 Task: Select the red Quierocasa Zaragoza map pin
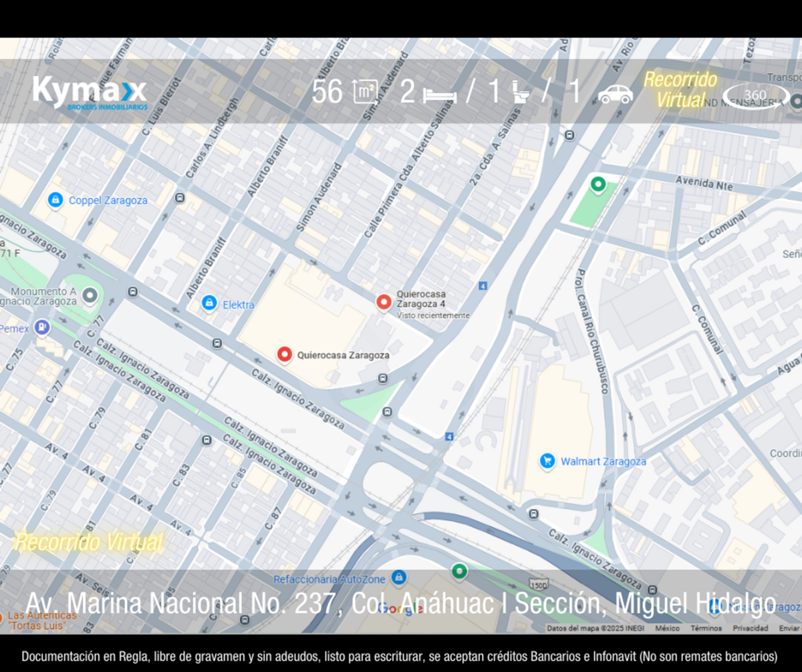(285, 355)
